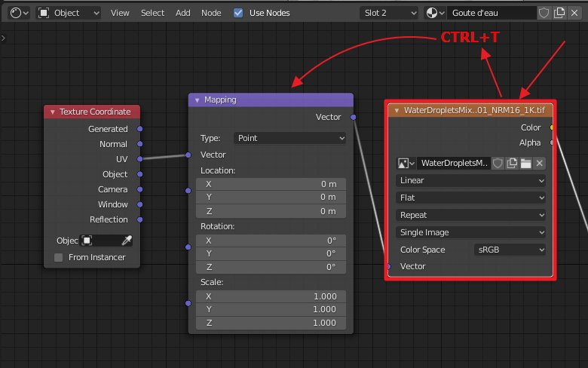Open the Color Space sRGB dropdown

(x=509, y=250)
